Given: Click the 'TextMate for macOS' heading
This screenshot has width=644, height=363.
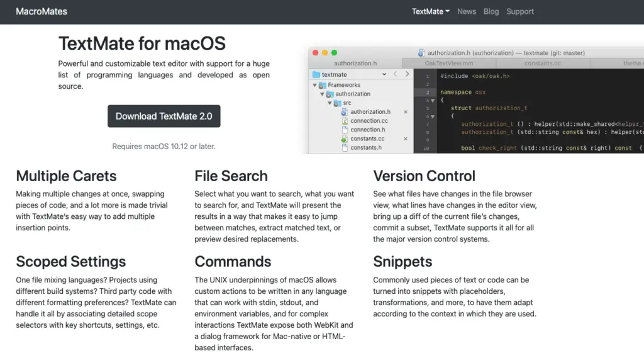Looking at the screenshot, I should (x=142, y=43).
